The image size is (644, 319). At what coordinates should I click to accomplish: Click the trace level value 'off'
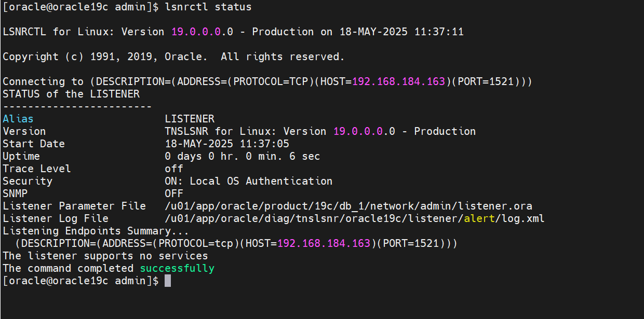tap(174, 169)
